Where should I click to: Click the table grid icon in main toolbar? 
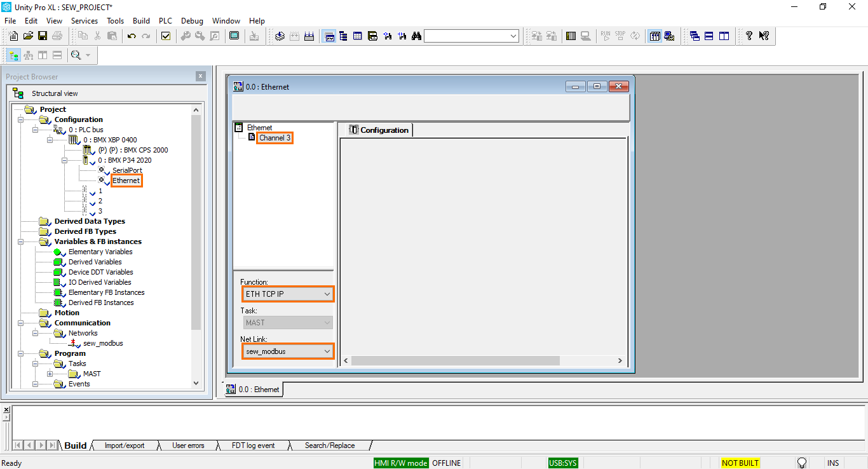(x=358, y=36)
